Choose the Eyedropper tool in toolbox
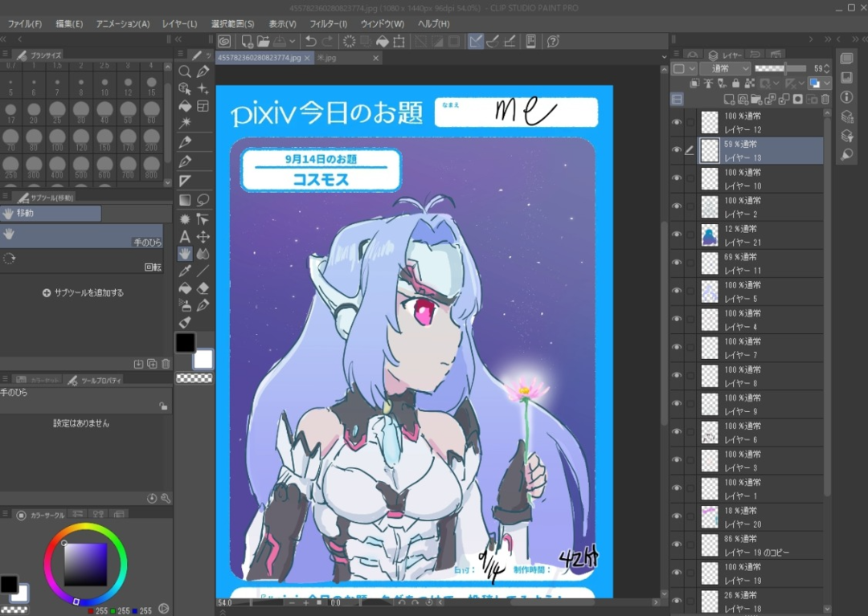The image size is (868, 616). [x=185, y=271]
